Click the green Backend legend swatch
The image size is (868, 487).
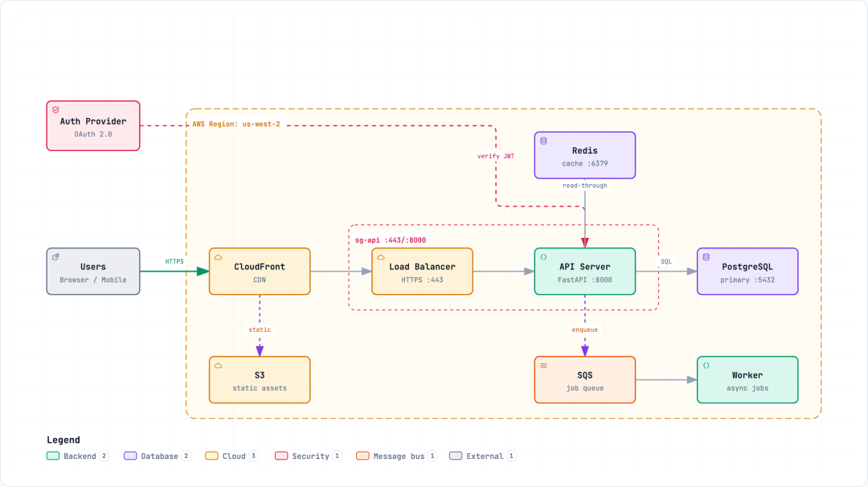tap(53, 456)
